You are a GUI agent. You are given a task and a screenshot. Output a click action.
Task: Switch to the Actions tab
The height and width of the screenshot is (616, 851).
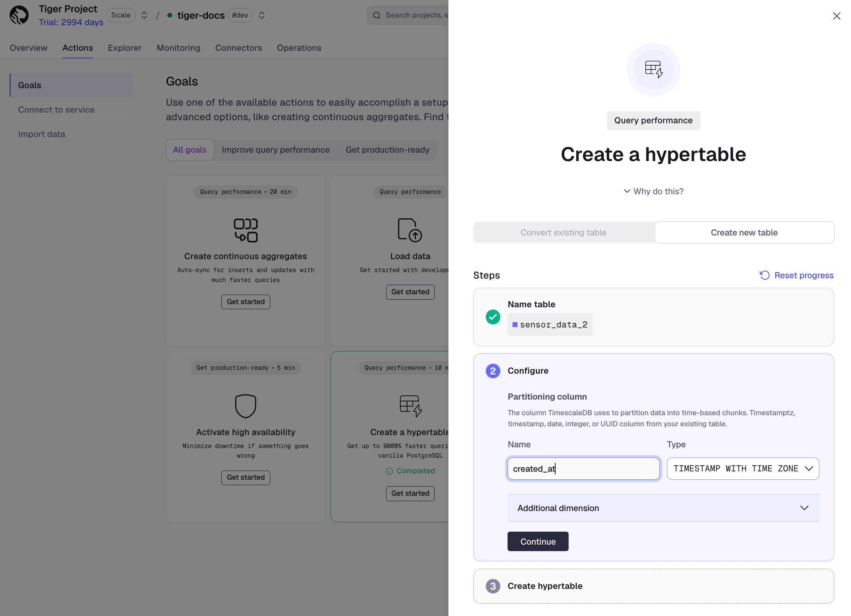click(x=78, y=48)
